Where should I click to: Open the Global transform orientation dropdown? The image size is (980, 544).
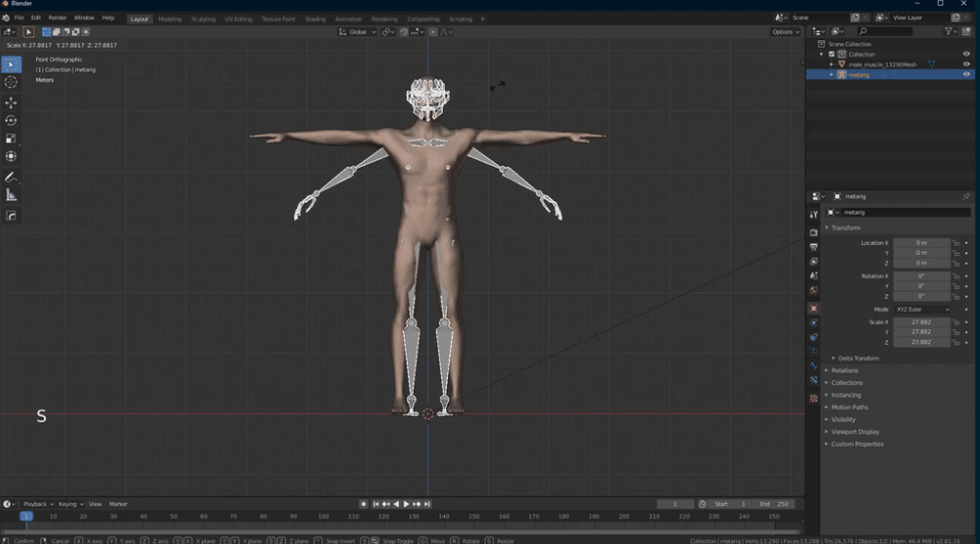tap(358, 31)
